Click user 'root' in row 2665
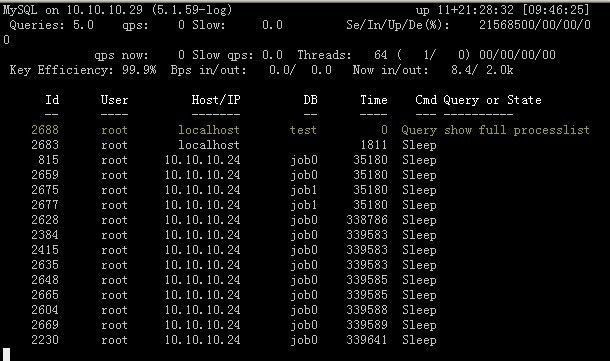 (114, 295)
